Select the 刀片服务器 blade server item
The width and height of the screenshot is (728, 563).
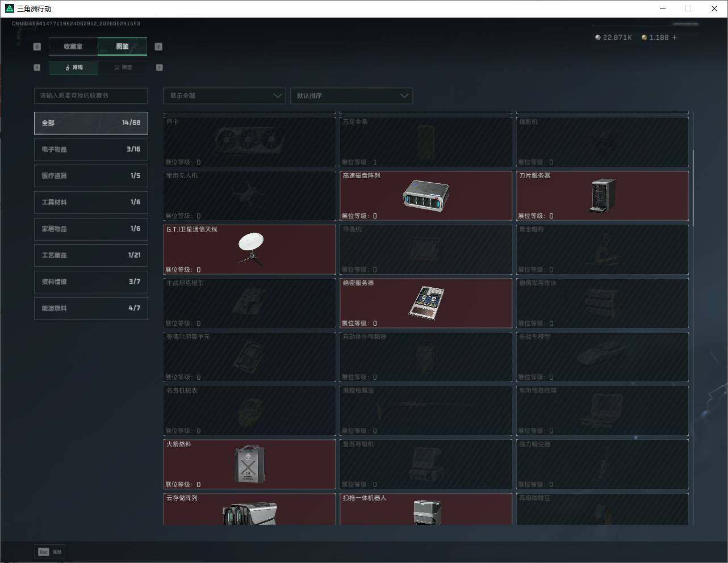[603, 195]
